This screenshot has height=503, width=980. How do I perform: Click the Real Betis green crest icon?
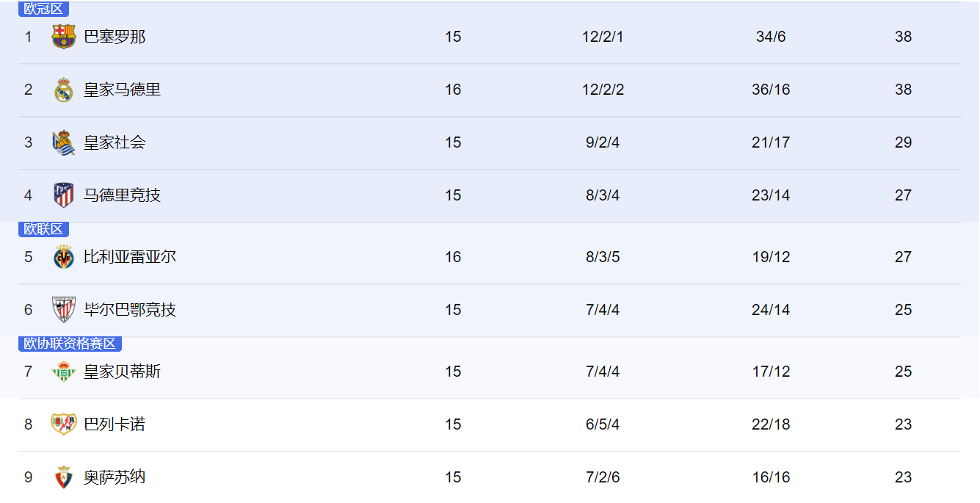(x=64, y=372)
